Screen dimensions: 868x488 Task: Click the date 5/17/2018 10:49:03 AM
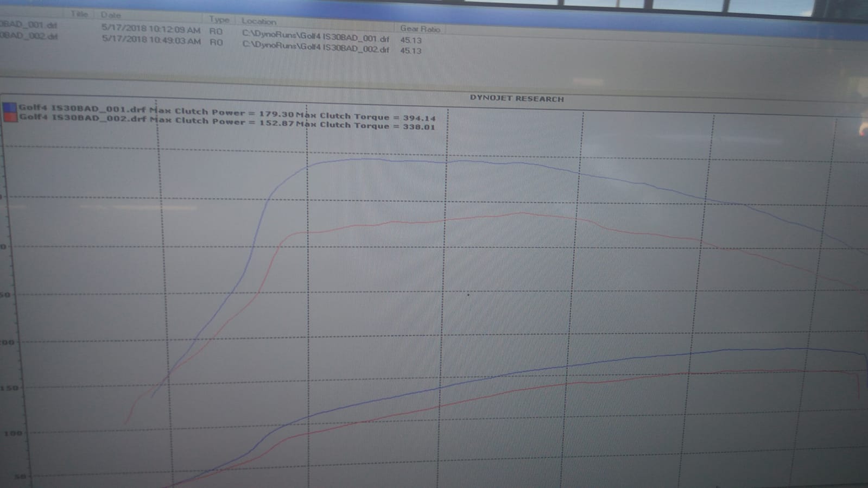click(151, 40)
